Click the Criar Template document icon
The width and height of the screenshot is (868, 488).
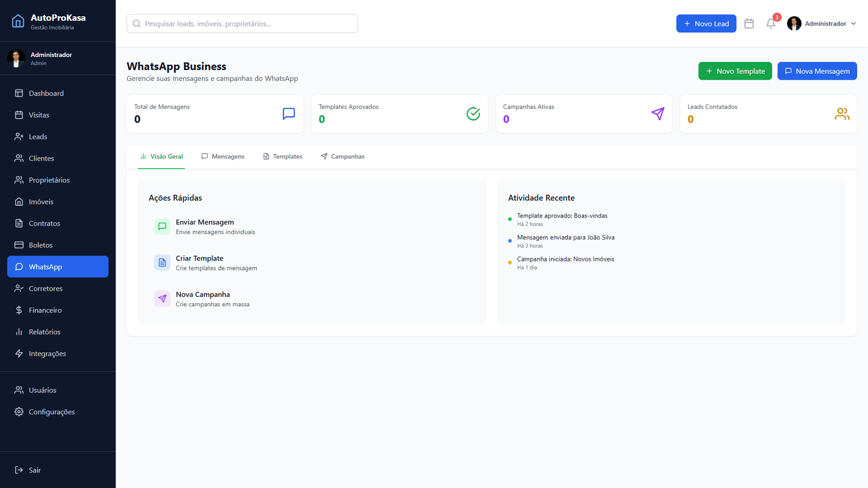(162, 263)
